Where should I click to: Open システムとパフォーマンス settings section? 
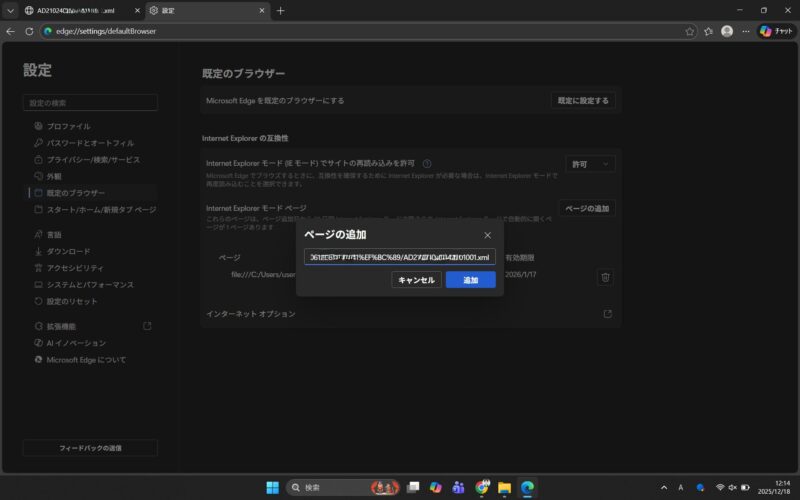point(90,285)
